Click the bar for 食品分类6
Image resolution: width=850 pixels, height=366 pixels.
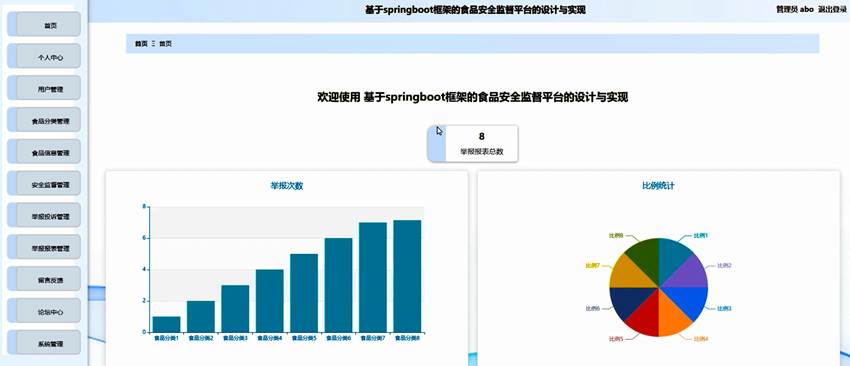coord(338,285)
